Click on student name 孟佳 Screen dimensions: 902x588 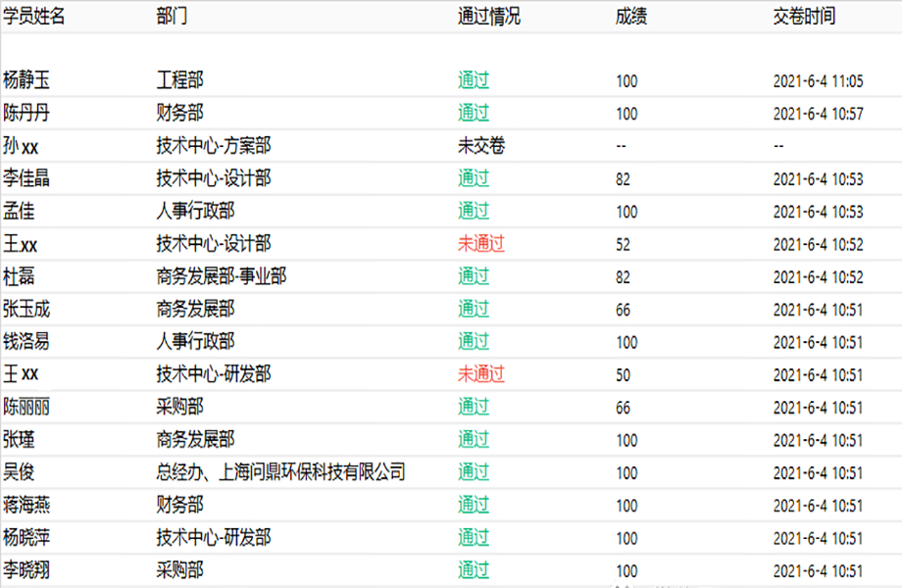pyautogui.click(x=19, y=211)
